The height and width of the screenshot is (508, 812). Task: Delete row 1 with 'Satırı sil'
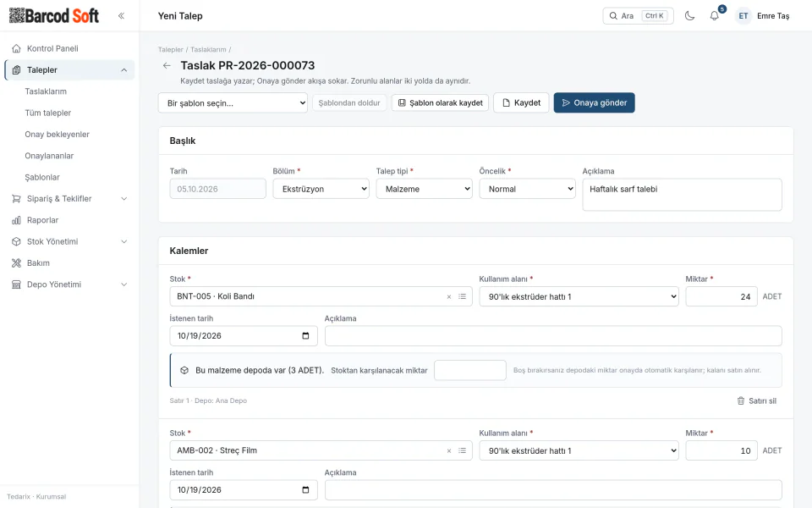click(x=756, y=400)
